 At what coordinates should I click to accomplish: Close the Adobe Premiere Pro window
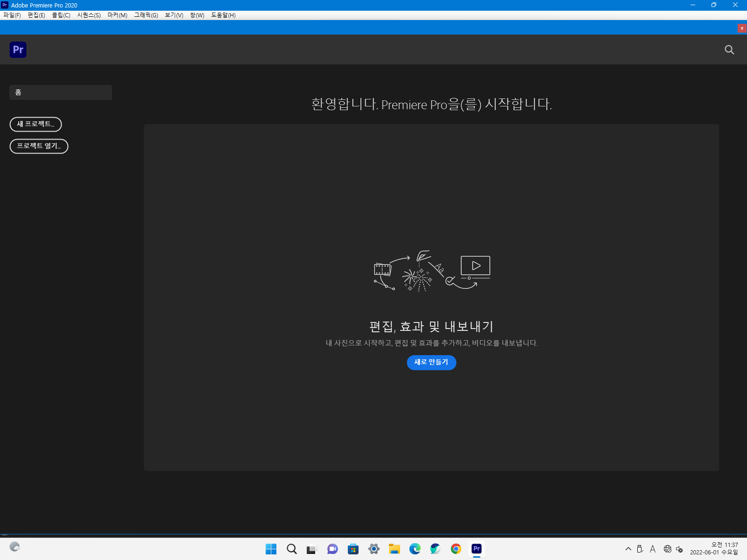pos(735,5)
